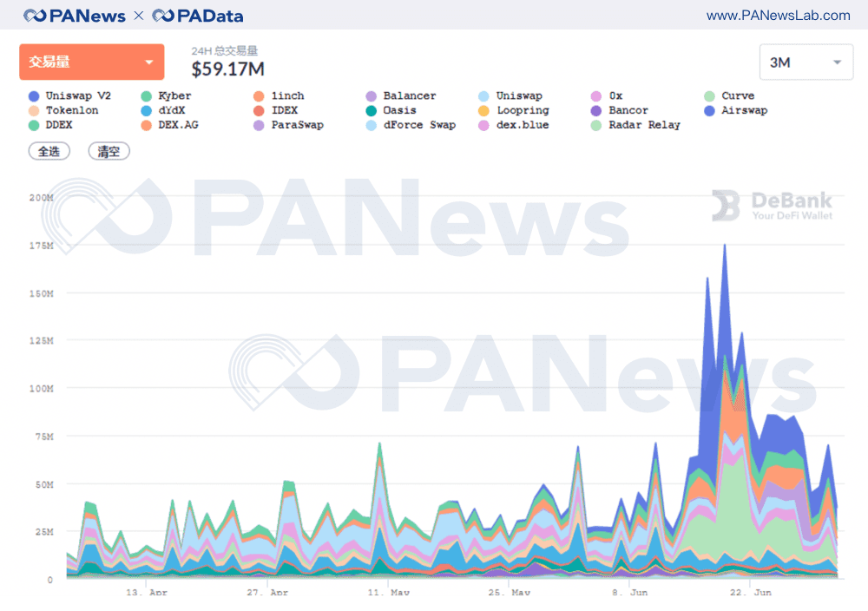The width and height of the screenshot is (868, 611).
Task: Open the www.PANewsLab.com link
Action: click(x=779, y=16)
